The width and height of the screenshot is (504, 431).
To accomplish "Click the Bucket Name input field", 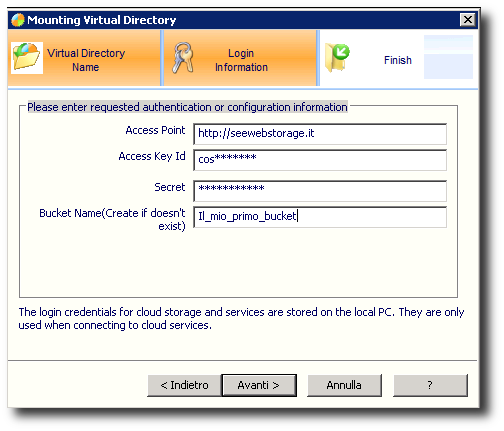I will (320, 217).
